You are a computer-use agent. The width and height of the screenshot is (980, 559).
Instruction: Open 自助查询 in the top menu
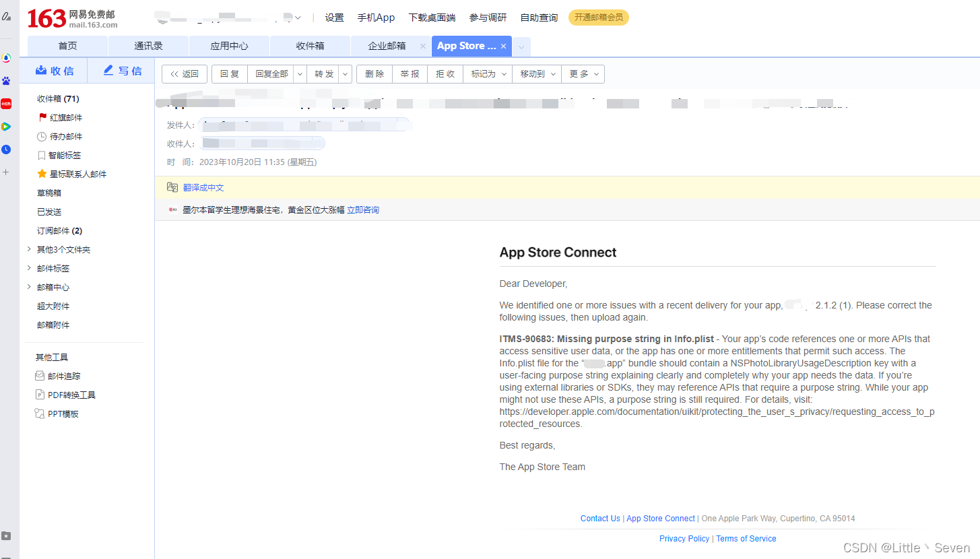539,18
